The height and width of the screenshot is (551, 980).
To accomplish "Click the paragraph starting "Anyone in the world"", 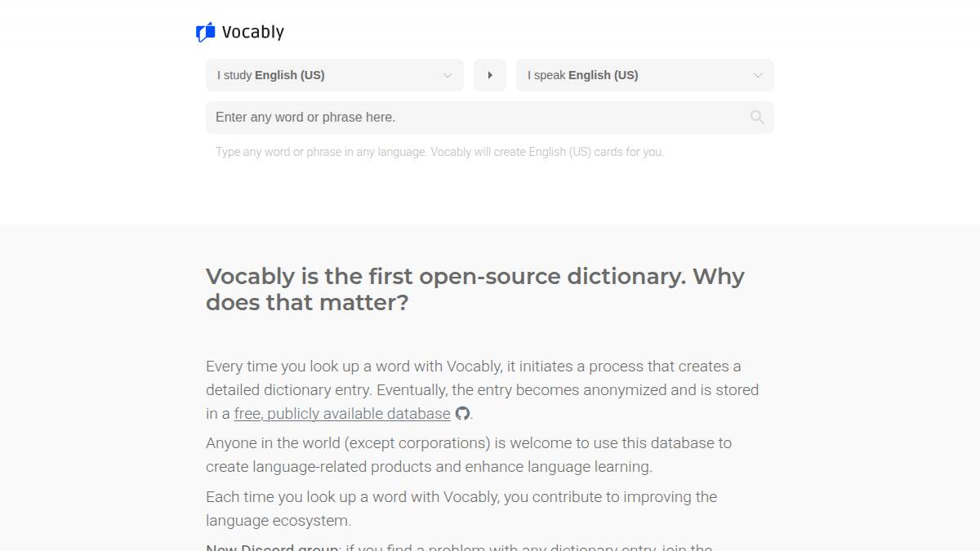I will [x=468, y=443].
